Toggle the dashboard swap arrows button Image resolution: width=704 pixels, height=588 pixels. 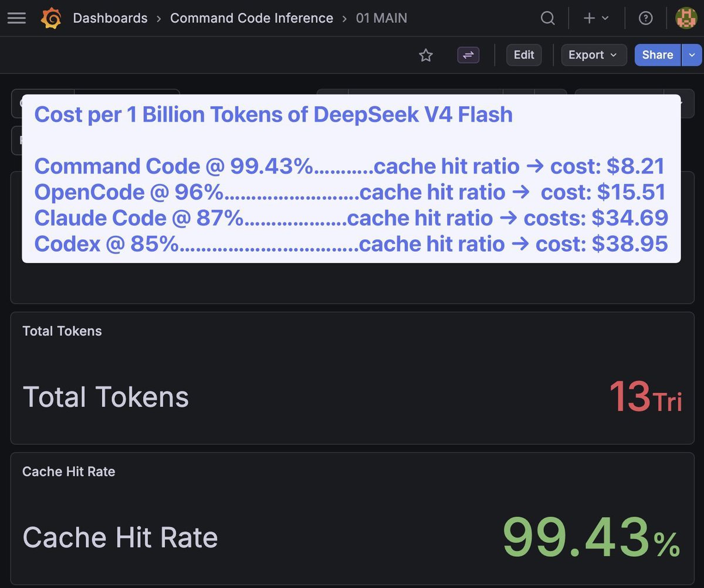click(468, 55)
